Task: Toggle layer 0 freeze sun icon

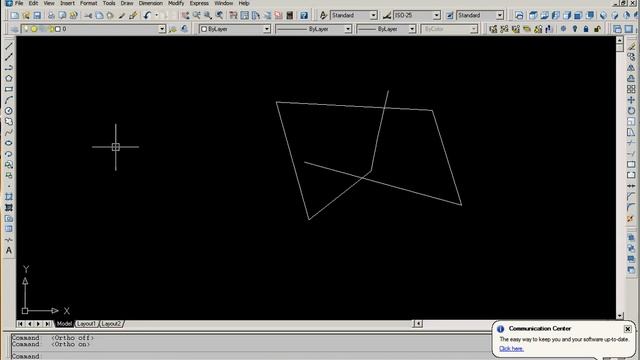Action: (34, 29)
